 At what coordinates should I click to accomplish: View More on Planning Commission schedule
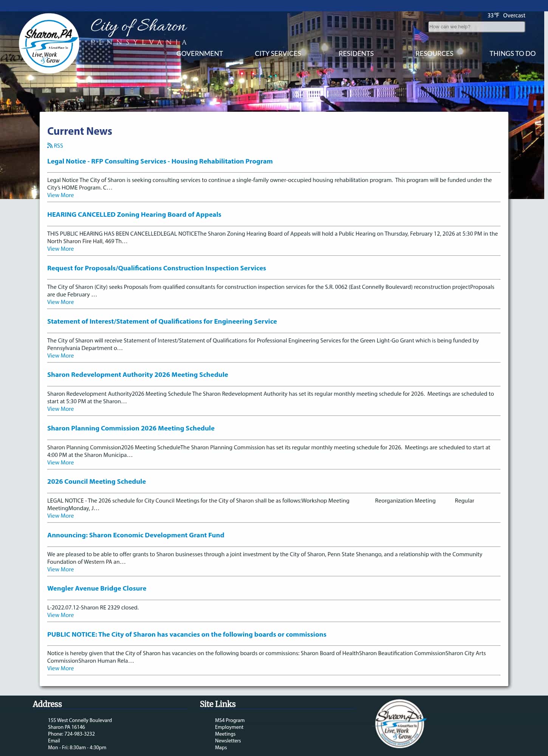(x=60, y=463)
